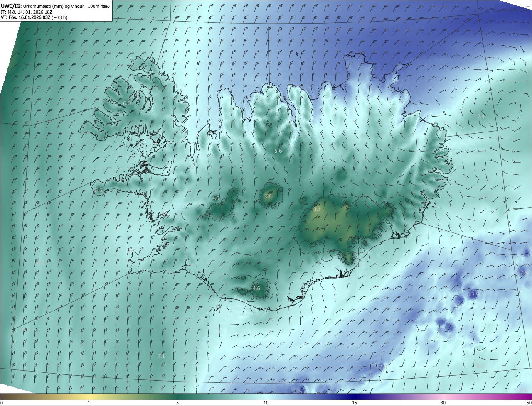The width and height of the screenshot is (532, 406).
Task: Click the color scale bar legend
Action: point(266,397)
